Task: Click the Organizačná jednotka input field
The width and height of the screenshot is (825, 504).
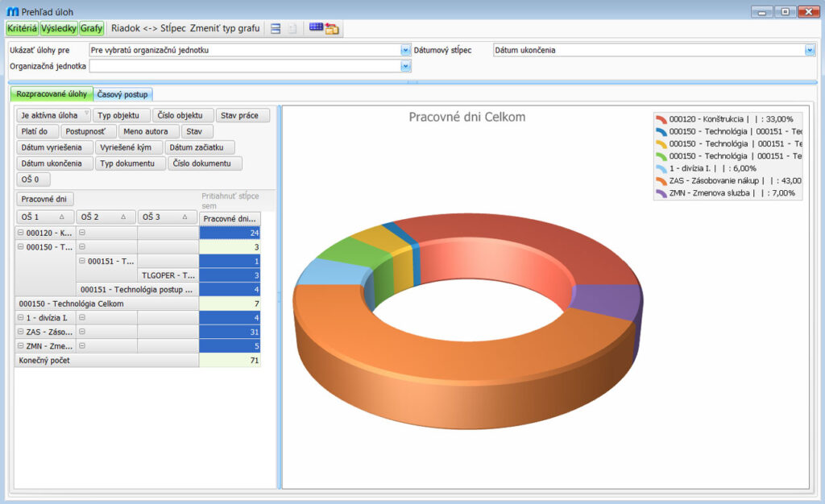Action: [x=244, y=66]
